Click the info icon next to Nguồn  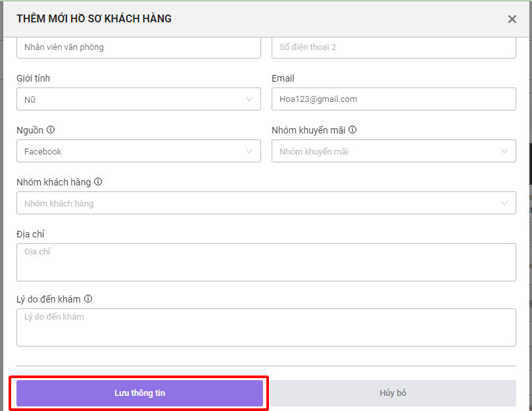click(51, 130)
